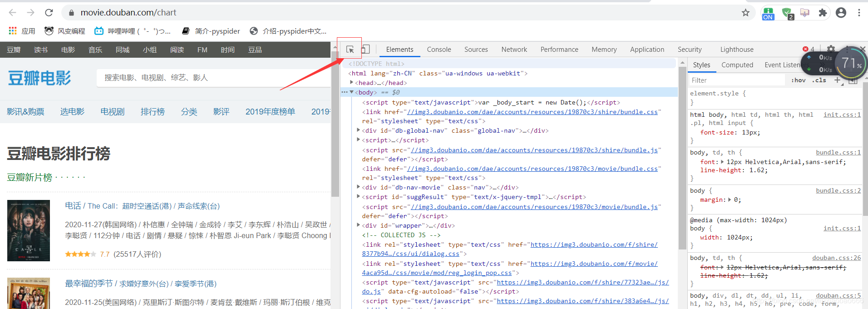Open the init.css:1 source link for html body
Image resolution: width=868 pixels, height=309 pixels.
click(x=842, y=115)
